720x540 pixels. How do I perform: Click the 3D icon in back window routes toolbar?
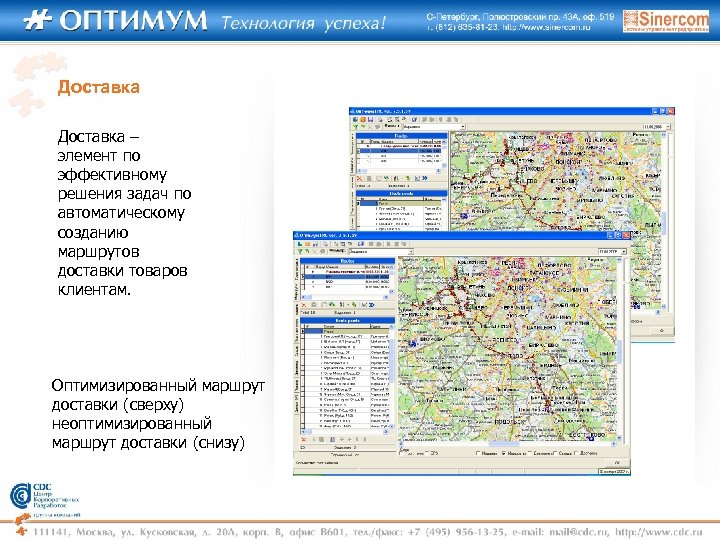click(x=425, y=178)
